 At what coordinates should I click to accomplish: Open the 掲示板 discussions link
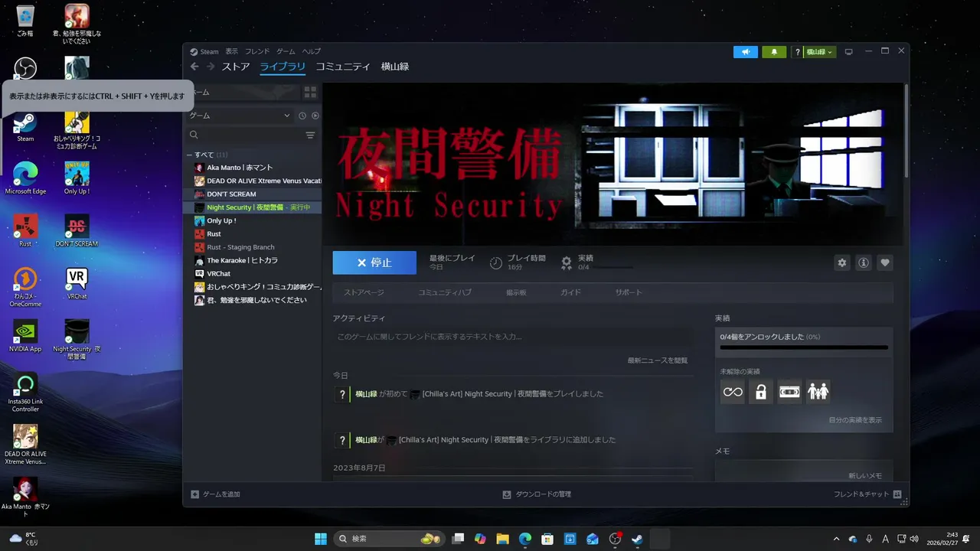(516, 292)
